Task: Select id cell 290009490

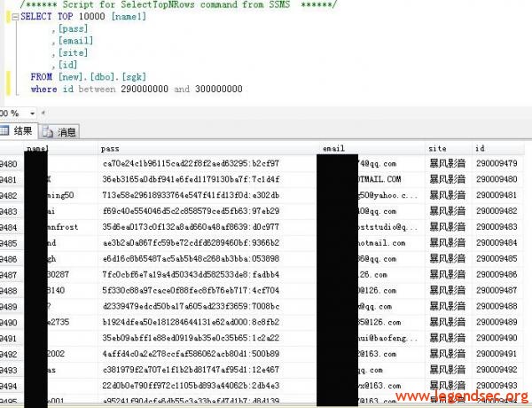Action: click(x=497, y=338)
